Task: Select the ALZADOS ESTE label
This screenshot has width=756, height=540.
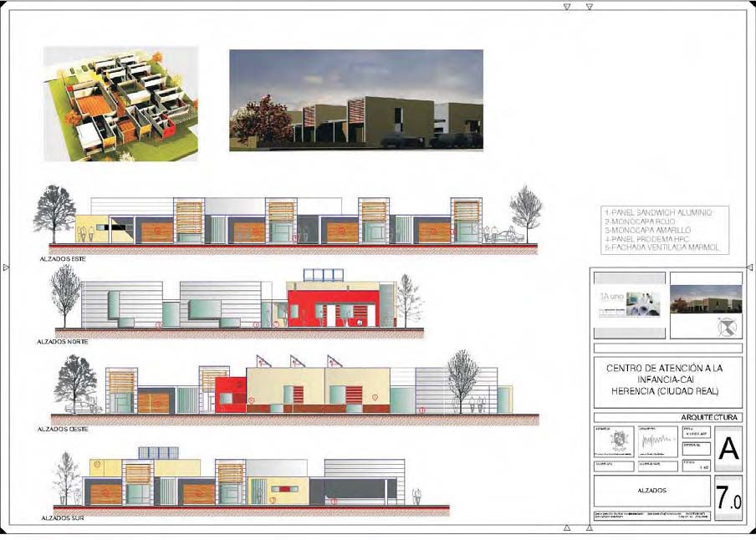Action: point(63,259)
